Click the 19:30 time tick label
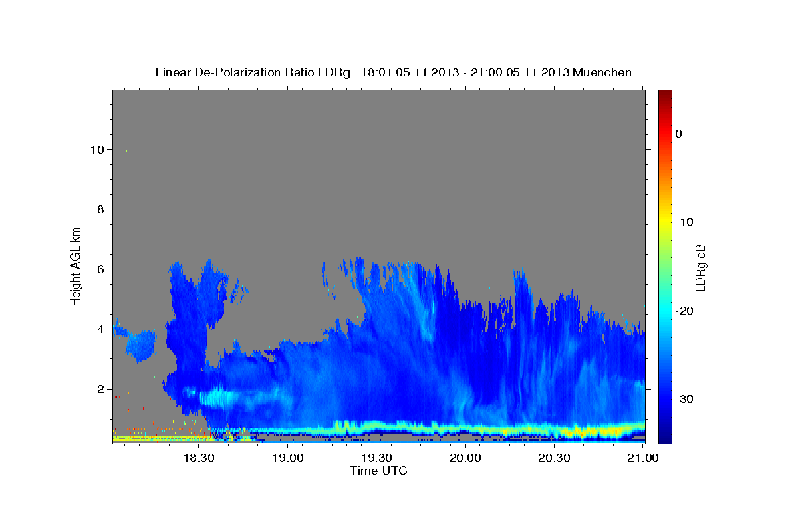The width and height of the screenshot is (798, 532). (x=376, y=458)
